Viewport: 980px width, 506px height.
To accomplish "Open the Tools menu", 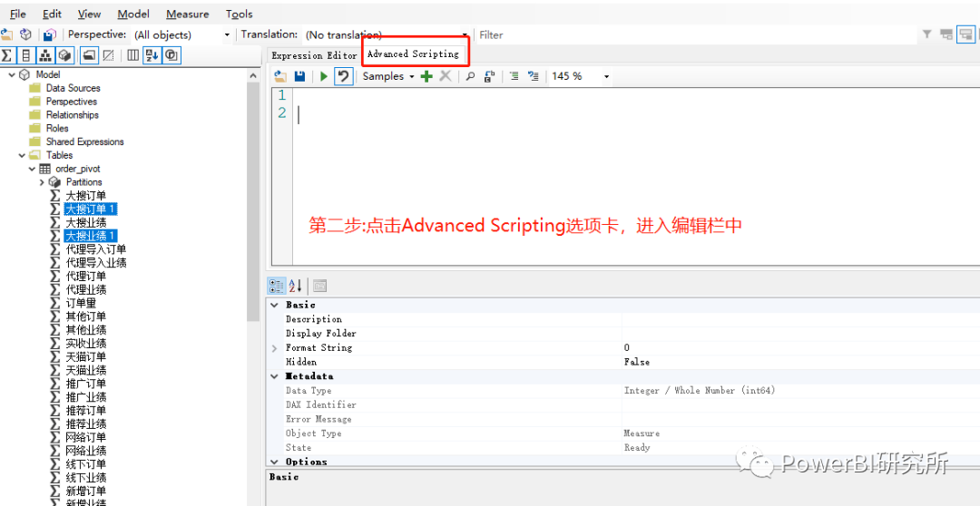I will [240, 14].
